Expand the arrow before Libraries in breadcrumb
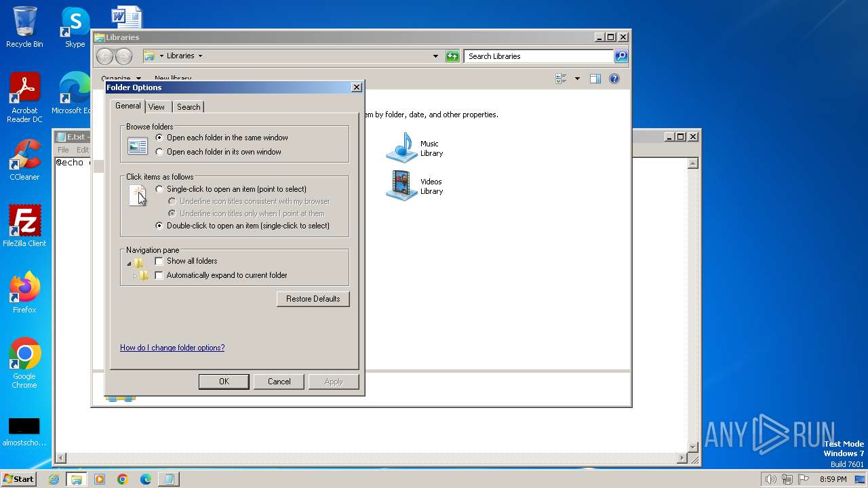This screenshot has height=488, width=868. (x=161, y=56)
